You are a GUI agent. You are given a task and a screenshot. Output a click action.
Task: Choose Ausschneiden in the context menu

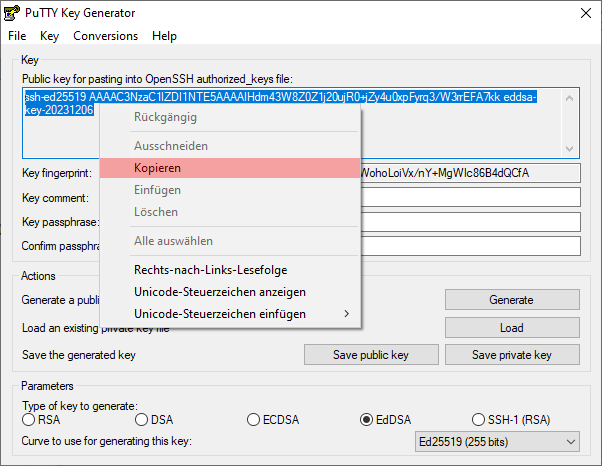(230, 146)
